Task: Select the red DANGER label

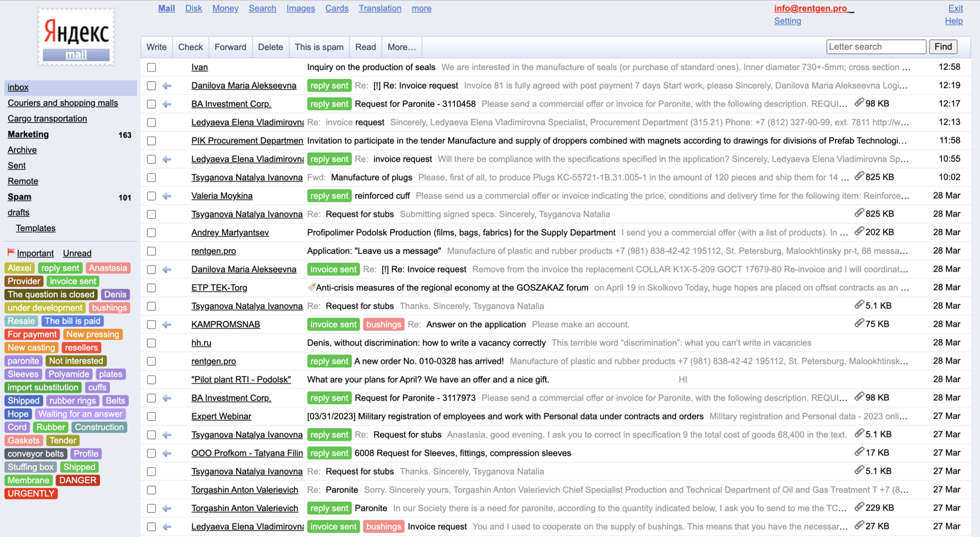Action: (x=78, y=480)
